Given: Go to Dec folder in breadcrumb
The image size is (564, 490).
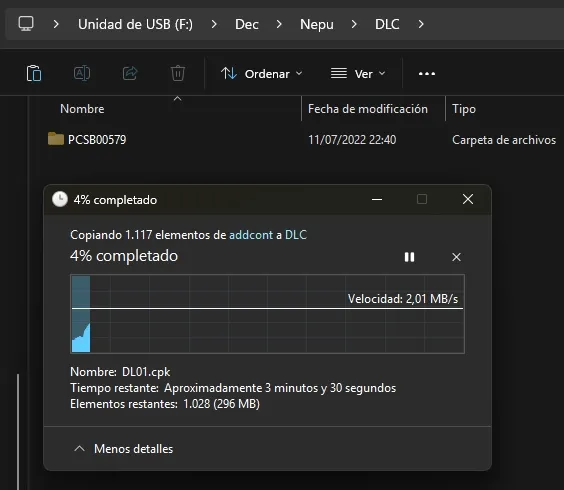Looking at the screenshot, I should pos(247,24).
